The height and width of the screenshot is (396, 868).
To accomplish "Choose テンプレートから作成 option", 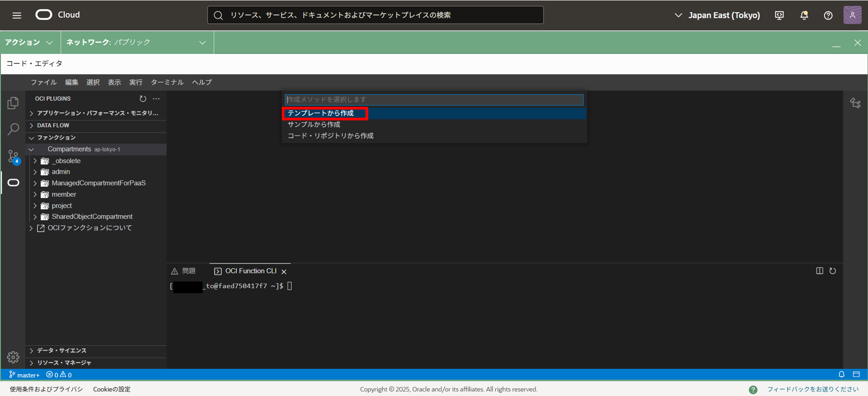I will pyautogui.click(x=434, y=113).
